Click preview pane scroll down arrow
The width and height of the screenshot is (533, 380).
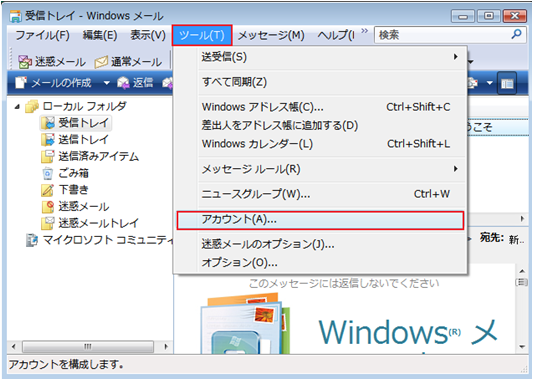pos(522,347)
